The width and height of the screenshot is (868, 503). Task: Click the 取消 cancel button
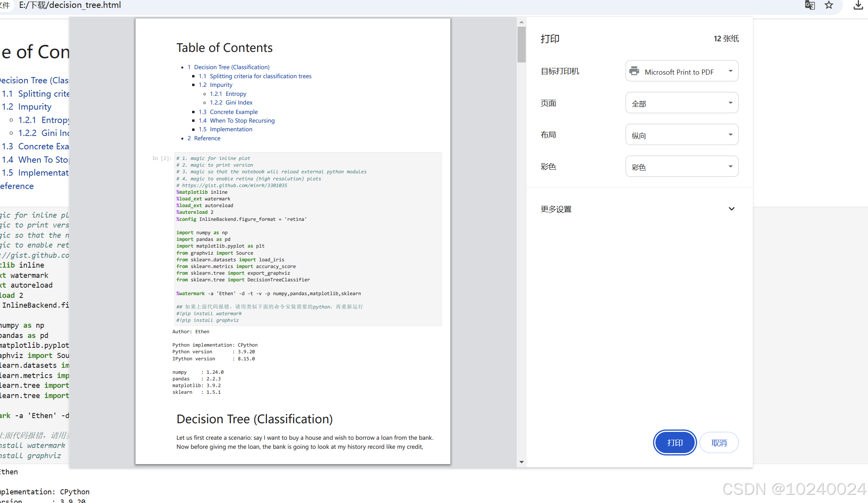[719, 442]
